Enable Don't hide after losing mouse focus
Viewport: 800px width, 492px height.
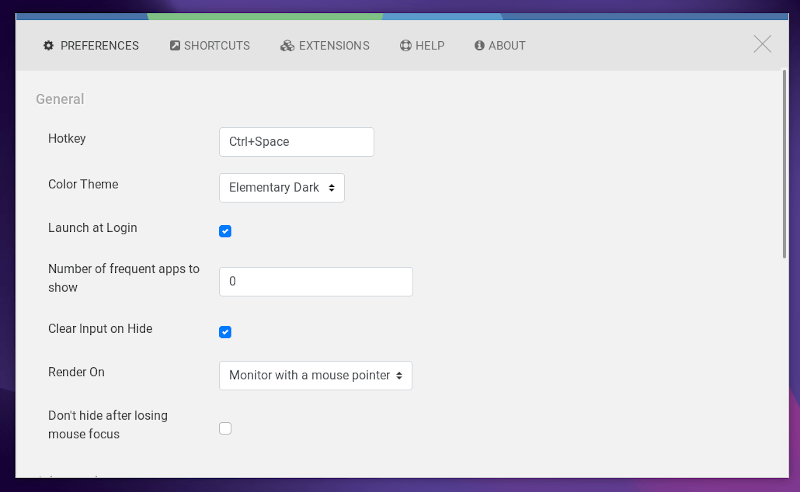point(225,428)
